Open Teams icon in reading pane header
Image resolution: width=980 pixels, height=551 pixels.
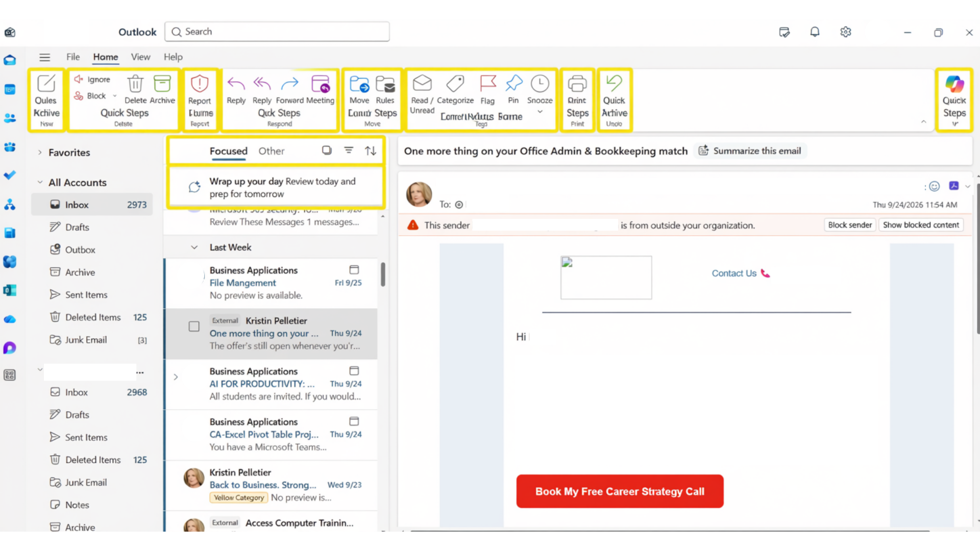tap(954, 186)
